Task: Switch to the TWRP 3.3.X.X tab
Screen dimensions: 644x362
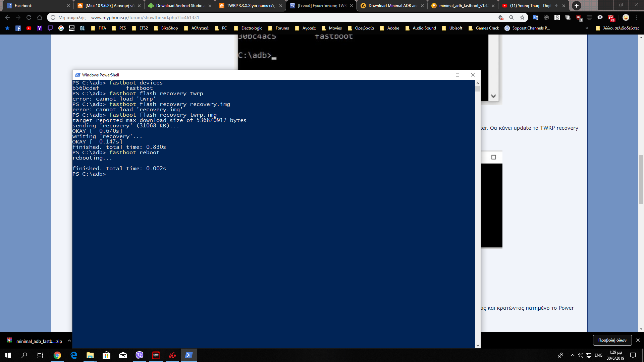Action: 250,6
